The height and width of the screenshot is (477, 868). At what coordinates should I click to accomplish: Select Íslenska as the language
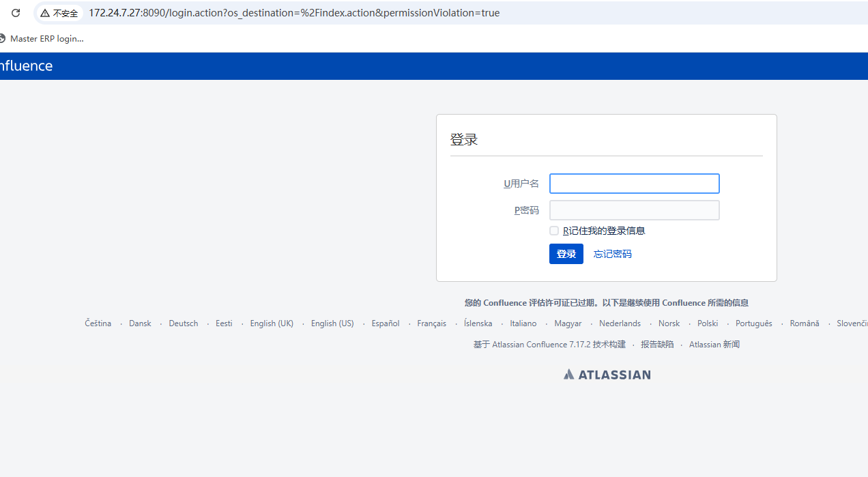[478, 323]
